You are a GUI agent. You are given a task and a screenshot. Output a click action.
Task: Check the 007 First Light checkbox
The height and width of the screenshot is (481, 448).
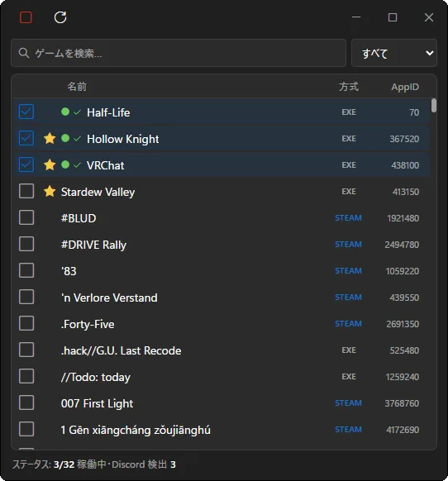tap(26, 402)
